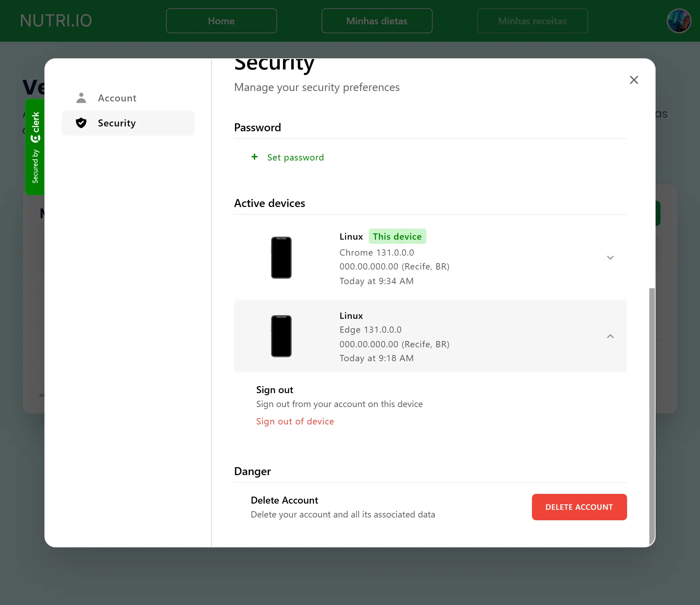Click the red DELETE ACCOUNT button

(579, 507)
